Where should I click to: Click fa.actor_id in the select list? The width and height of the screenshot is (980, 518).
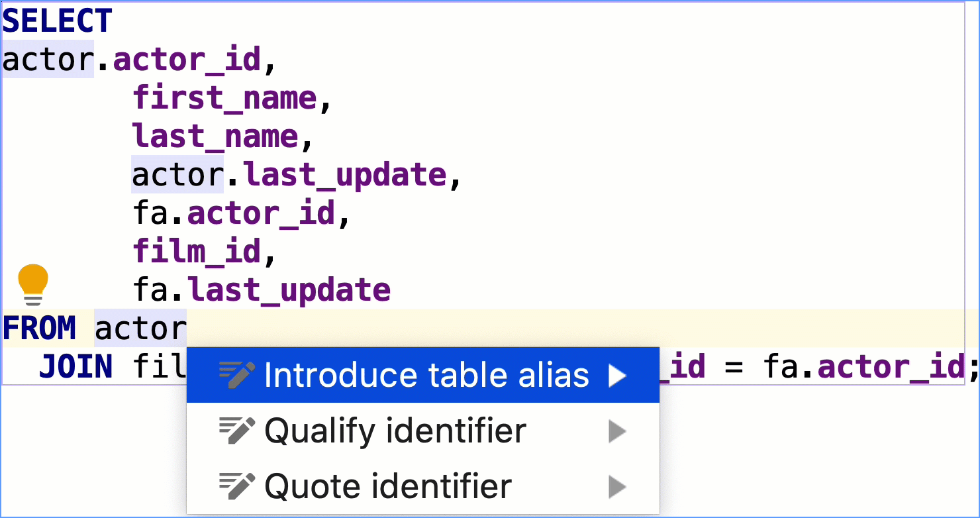pyautogui.click(x=234, y=213)
